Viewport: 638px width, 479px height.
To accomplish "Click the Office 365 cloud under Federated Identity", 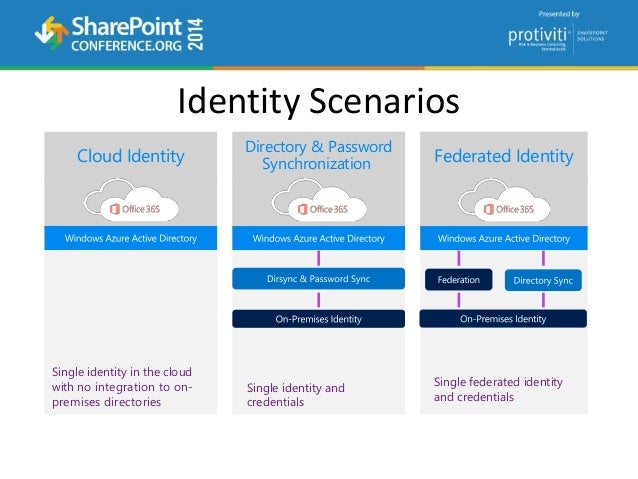I will tap(504, 200).
